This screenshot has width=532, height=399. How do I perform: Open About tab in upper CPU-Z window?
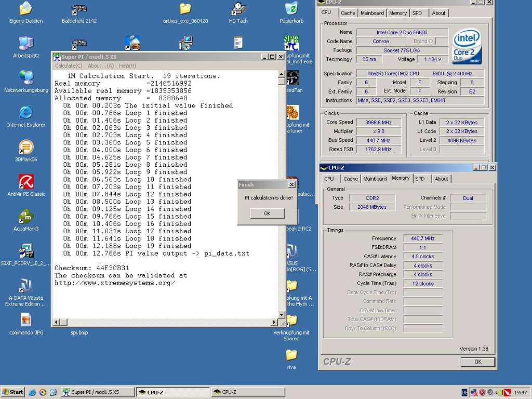pyautogui.click(x=438, y=13)
